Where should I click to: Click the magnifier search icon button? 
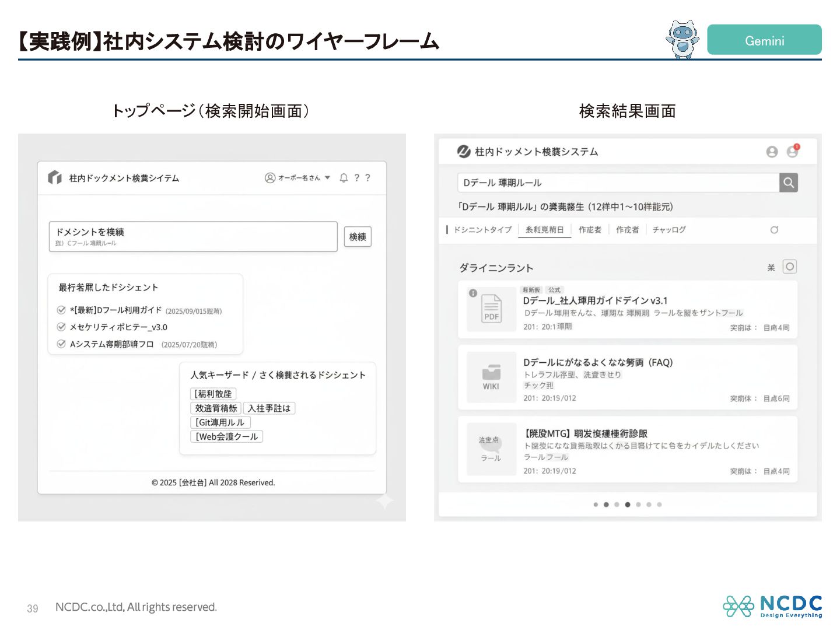click(789, 183)
